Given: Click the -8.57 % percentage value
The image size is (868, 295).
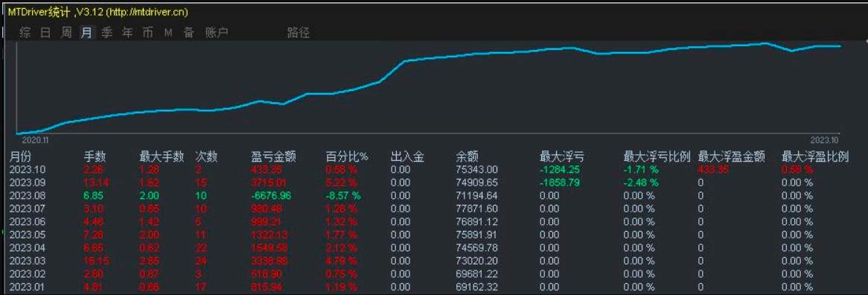Looking at the screenshot, I should point(342,195).
